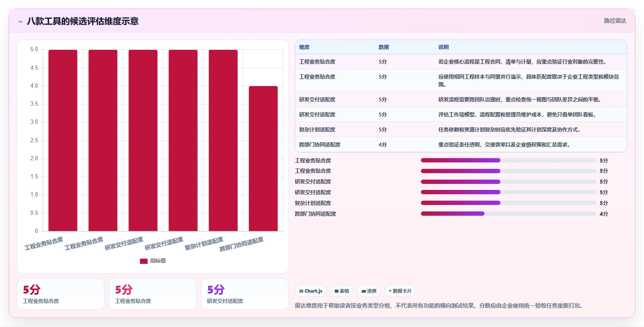This screenshot has height=327, width=644.
Task: Click the 4.5 value on the y-axis
Action: 34,68
